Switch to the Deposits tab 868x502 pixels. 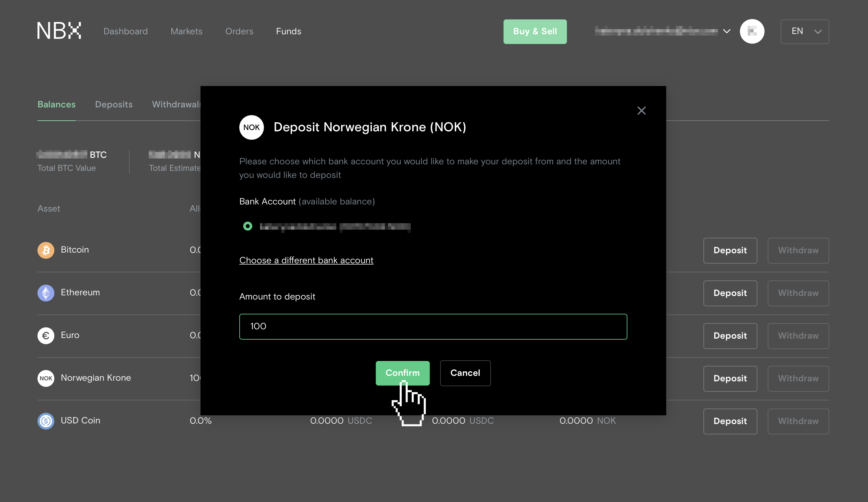coord(114,104)
